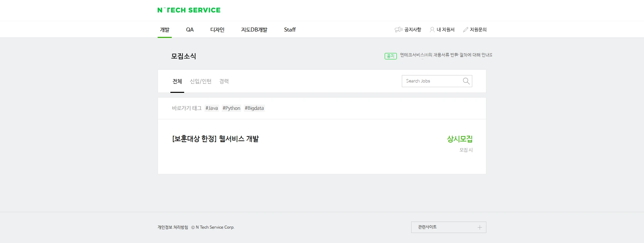Filter by the #Bigdata tag
Image resolution: width=644 pixels, height=243 pixels.
tap(254, 108)
